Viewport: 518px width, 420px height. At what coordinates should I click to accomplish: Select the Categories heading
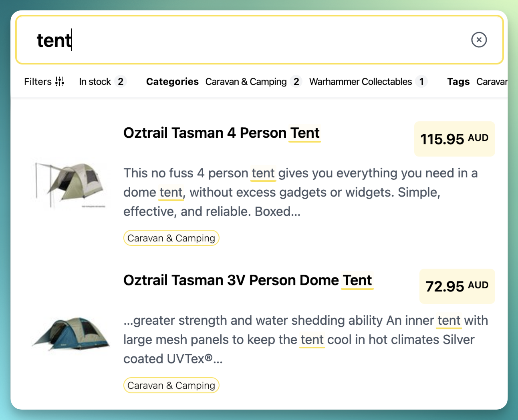172,82
